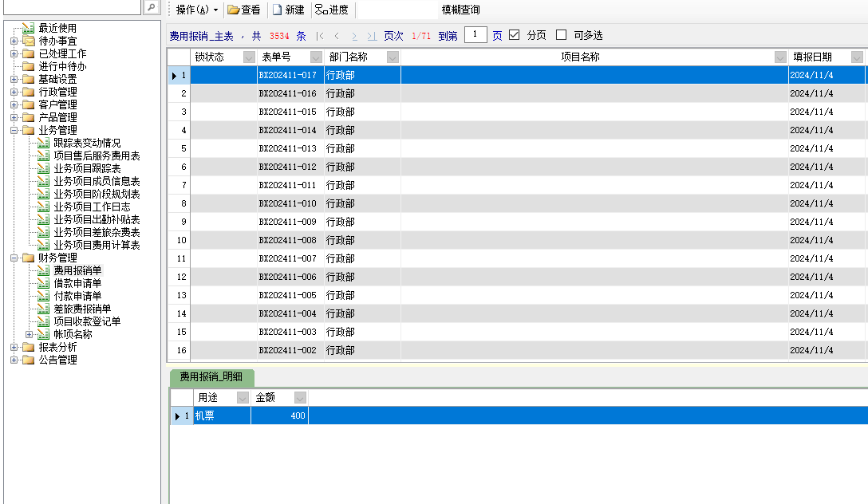Uncheck the 分页 pagination checkbox
This screenshot has width=868, height=504.
(x=514, y=35)
